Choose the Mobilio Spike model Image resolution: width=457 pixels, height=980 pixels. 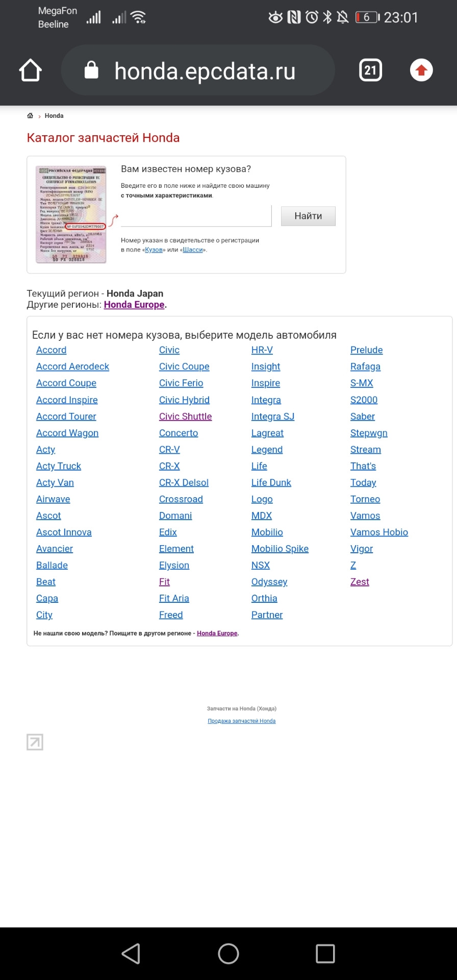[x=280, y=549]
